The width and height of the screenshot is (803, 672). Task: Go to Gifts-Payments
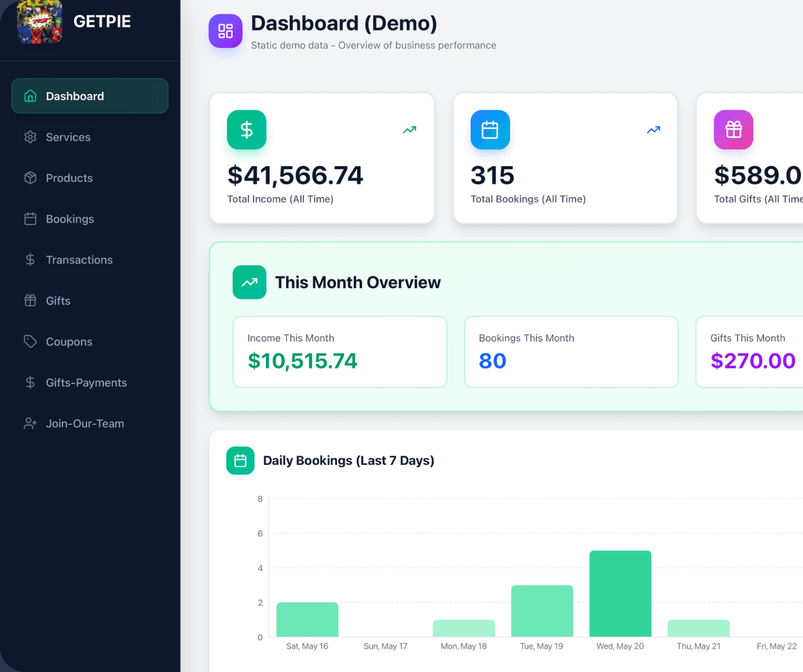[90, 383]
